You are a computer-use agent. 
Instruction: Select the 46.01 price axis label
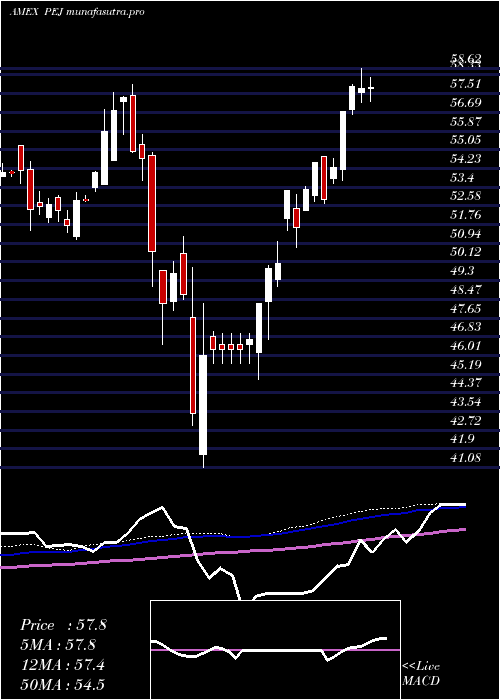466,346
